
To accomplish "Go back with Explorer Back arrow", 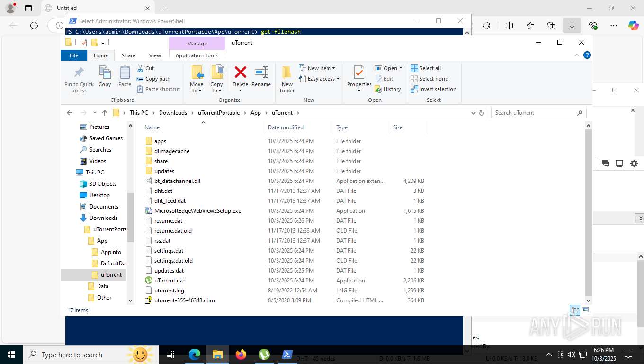I will click(70, 113).
